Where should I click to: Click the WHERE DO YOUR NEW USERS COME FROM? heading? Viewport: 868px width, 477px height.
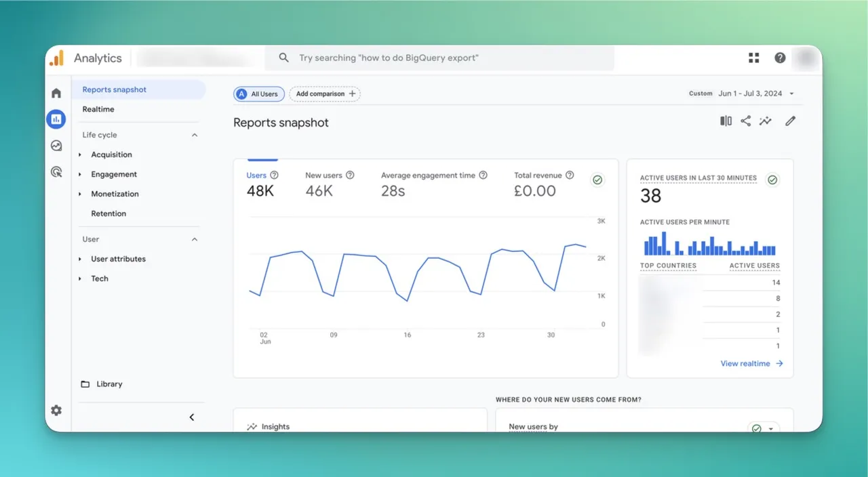pyautogui.click(x=568, y=400)
